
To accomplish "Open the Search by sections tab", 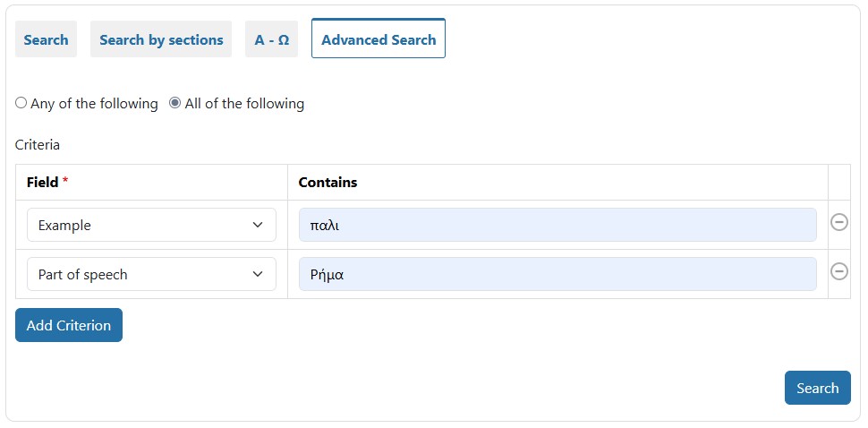I will tap(161, 39).
